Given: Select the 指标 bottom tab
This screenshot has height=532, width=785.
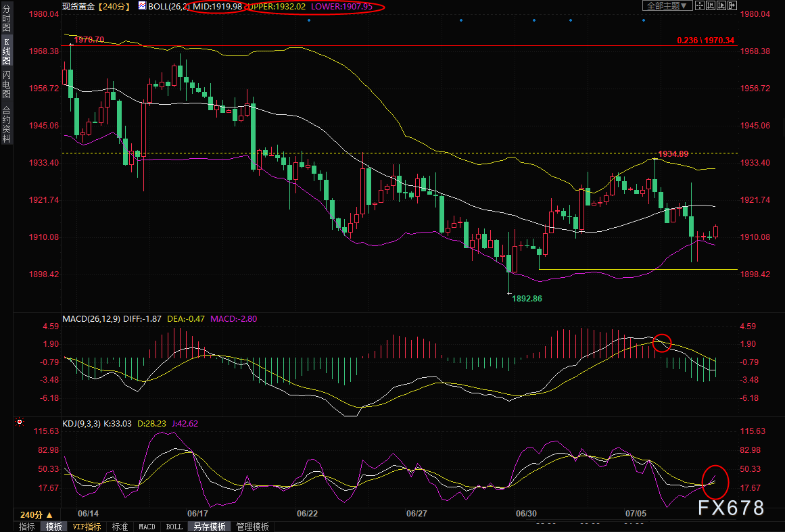Looking at the screenshot, I should (26, 527).
